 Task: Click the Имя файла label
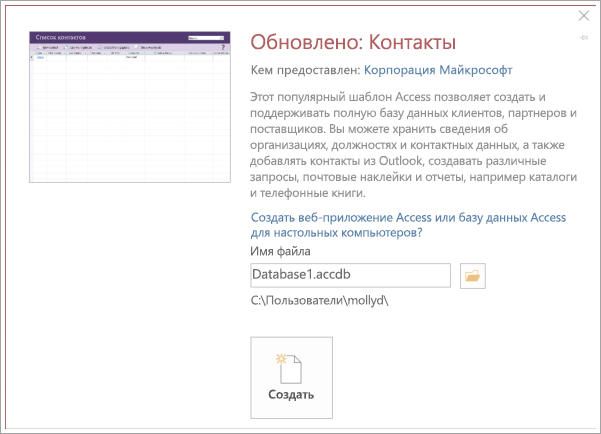click(280, 252)
